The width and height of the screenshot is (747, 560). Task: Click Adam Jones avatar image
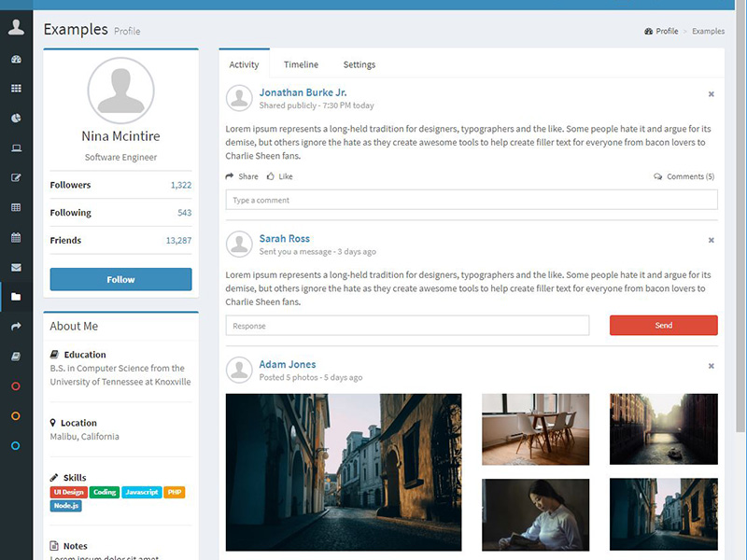(x=239, y=370)
